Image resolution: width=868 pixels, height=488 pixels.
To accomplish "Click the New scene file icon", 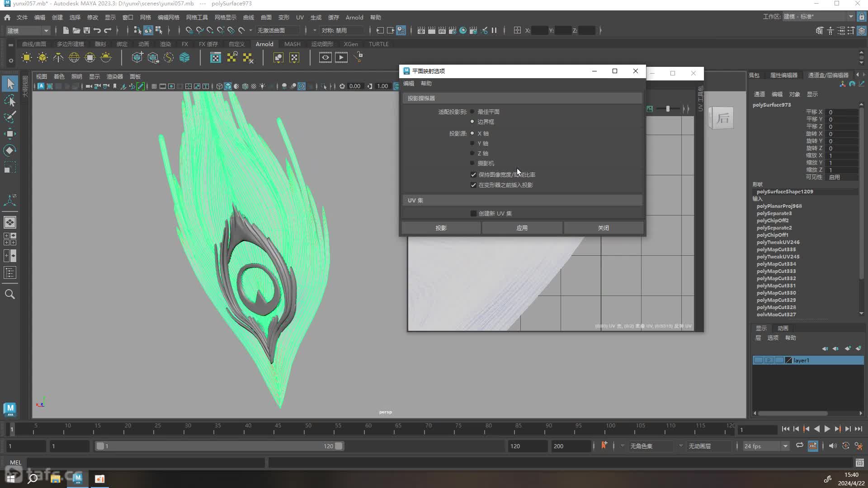I will [x=66, y=30].
